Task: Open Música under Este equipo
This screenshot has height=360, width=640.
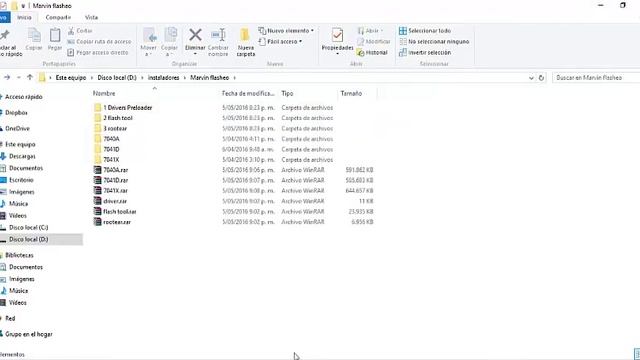Action: 18,204
